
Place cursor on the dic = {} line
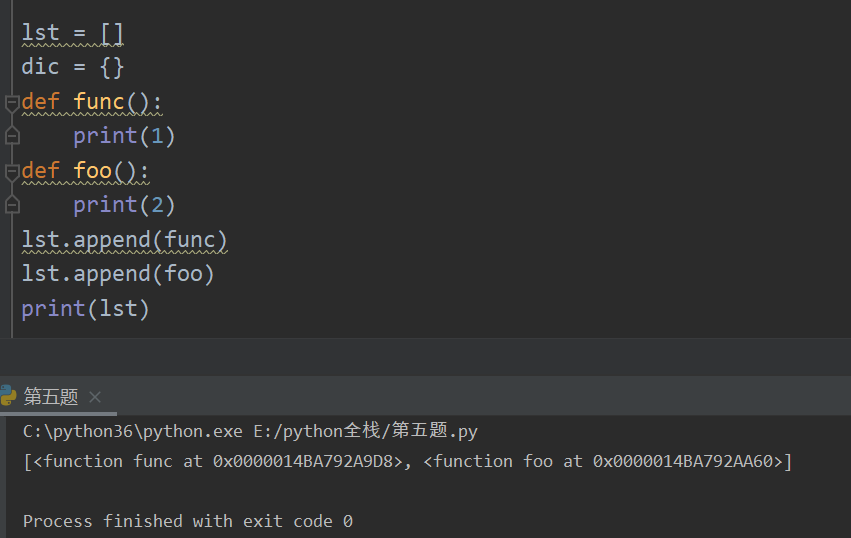[73, 67]
